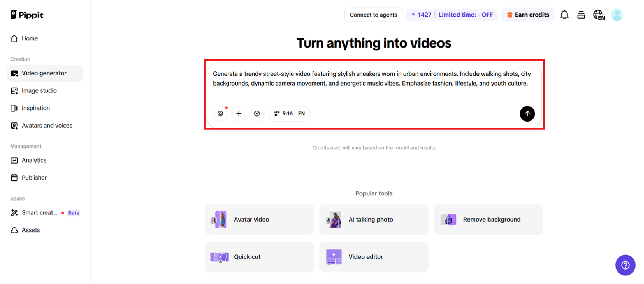This screenshot has width=644, height=284.
Task: Open the Avatar video tool
Action: 259,219
